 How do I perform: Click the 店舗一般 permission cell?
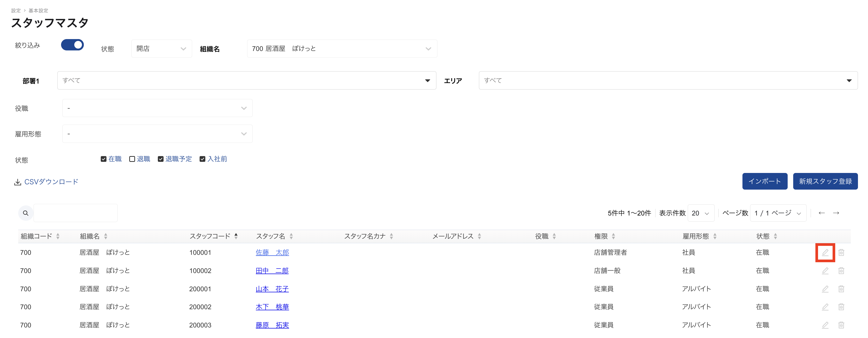point(607,271)
